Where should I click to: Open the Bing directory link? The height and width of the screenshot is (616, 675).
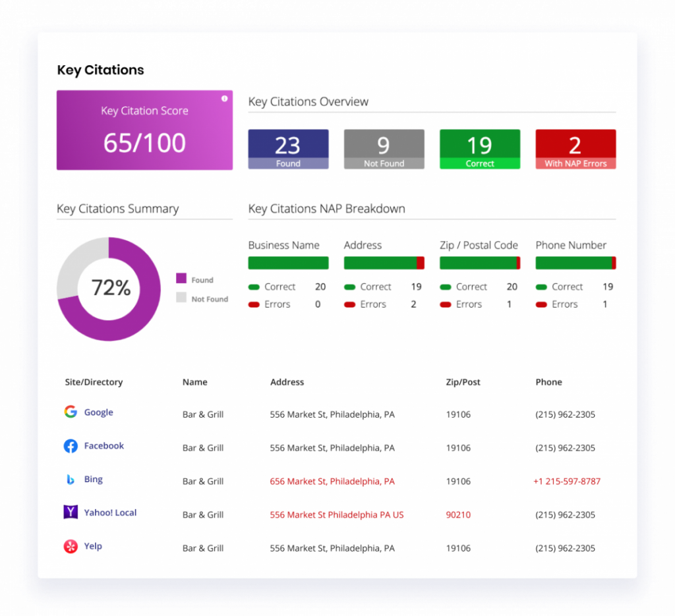pos(94,479)
